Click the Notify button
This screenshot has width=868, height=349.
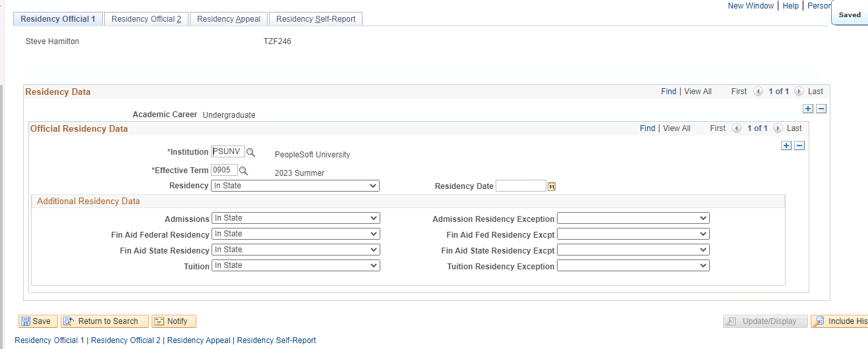[x=174, y=321]
